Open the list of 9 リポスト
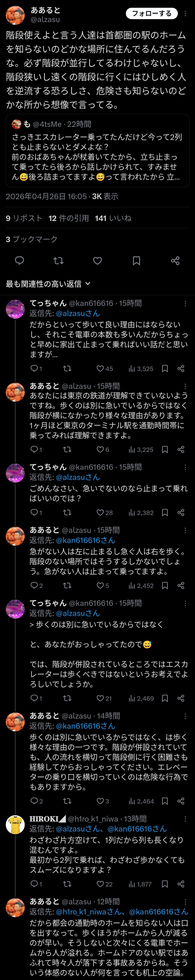This screenshot has height=980, width=195. (x=24, y=218)
